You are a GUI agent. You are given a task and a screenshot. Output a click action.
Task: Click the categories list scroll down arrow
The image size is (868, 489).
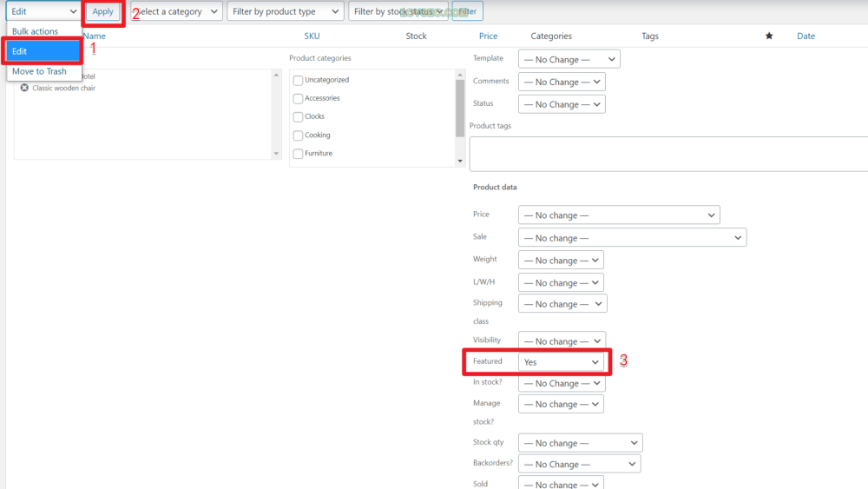pyautogui.click(x=460, y=162)
